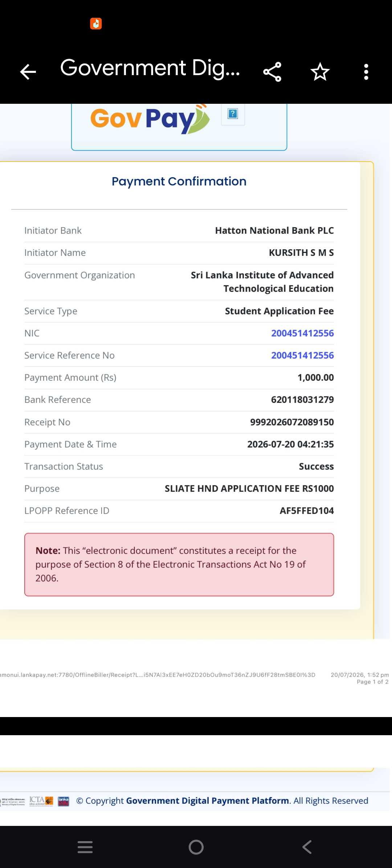Image resolution: width=392 pixels, height=868 pixels.
Task: Select the LPOPP Reference ID AF5FFED104
Action: coord(307,511)
